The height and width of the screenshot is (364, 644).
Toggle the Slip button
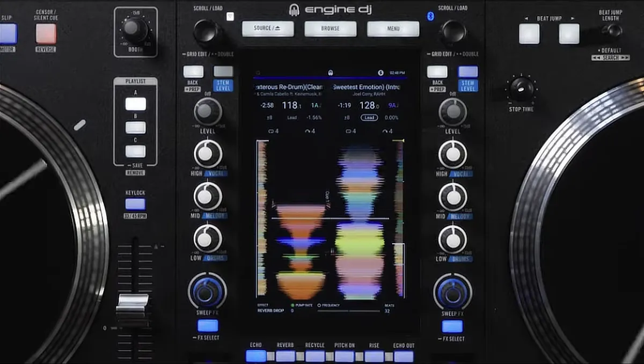click(x=8, y=33)
